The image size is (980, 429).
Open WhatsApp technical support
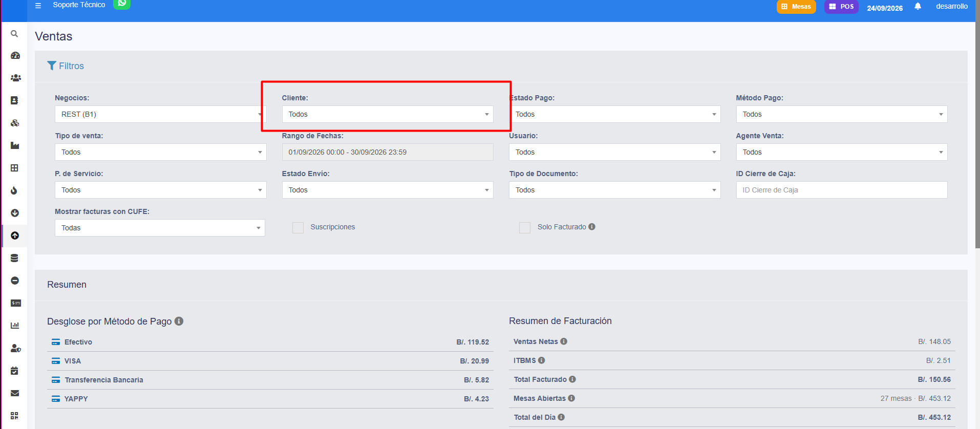(122, 4)
